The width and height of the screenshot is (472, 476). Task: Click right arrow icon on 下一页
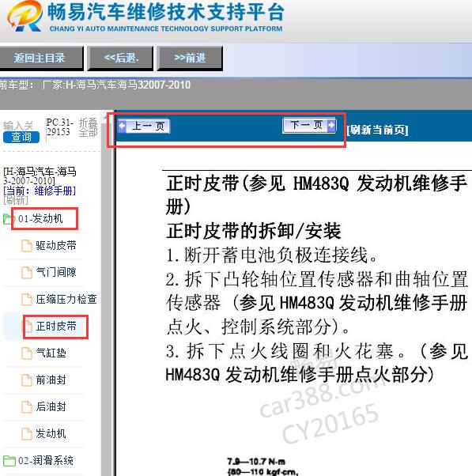pyautogui.click(x=331, y=125)
